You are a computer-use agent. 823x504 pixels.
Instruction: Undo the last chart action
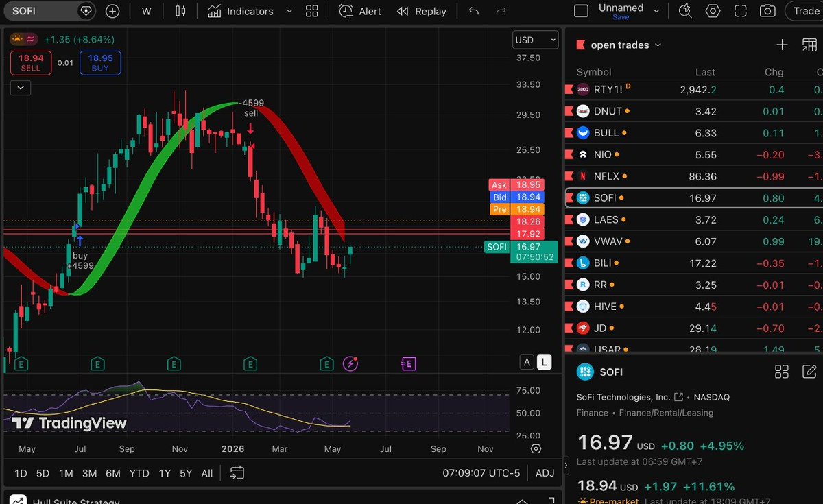[473, 11]
